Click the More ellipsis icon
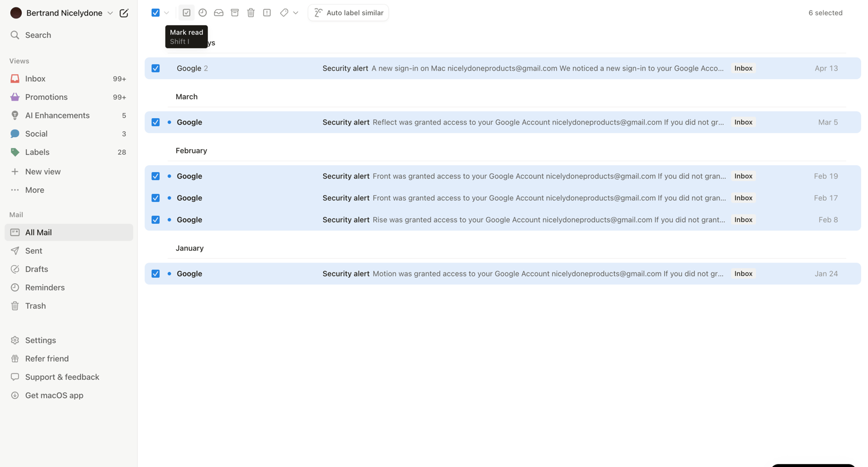Viewport: 868px width, 467px height. (x=15, y=190)
